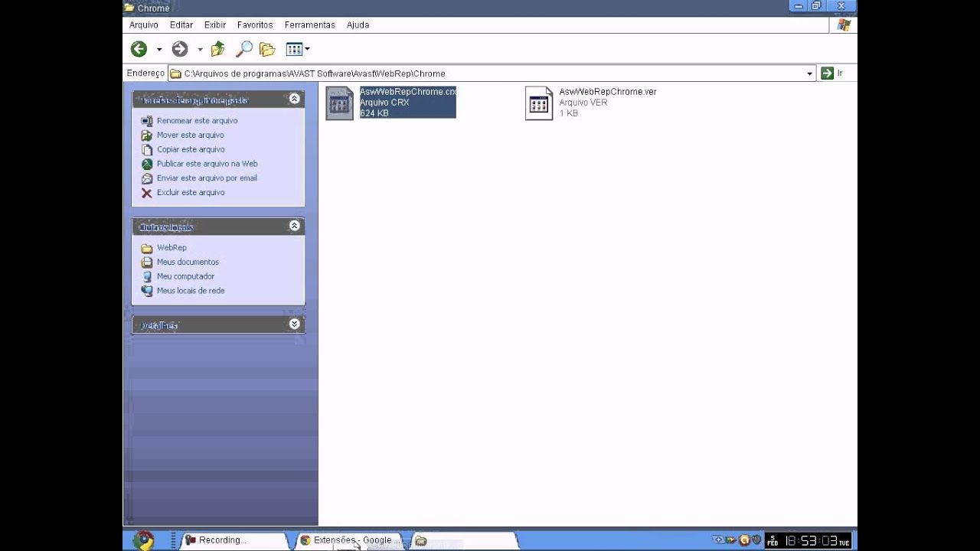Click the network places icon
The width and height of the screenshot is (980, 551).
[x=147, y=291]
